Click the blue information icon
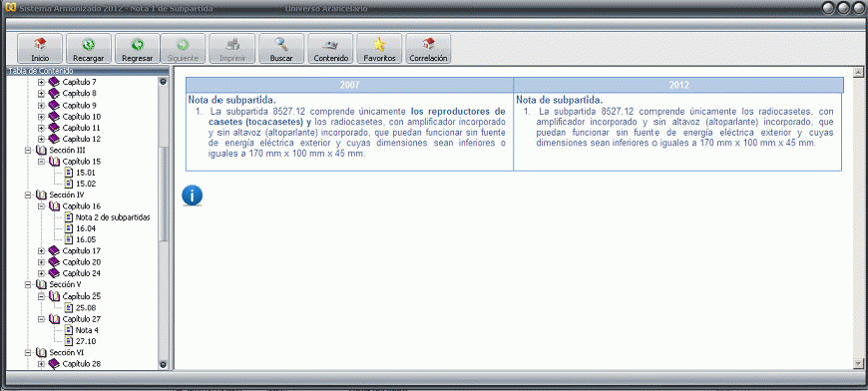Image resolution: width=868 pixels, height=391 pixels. (x=193, y=195)
